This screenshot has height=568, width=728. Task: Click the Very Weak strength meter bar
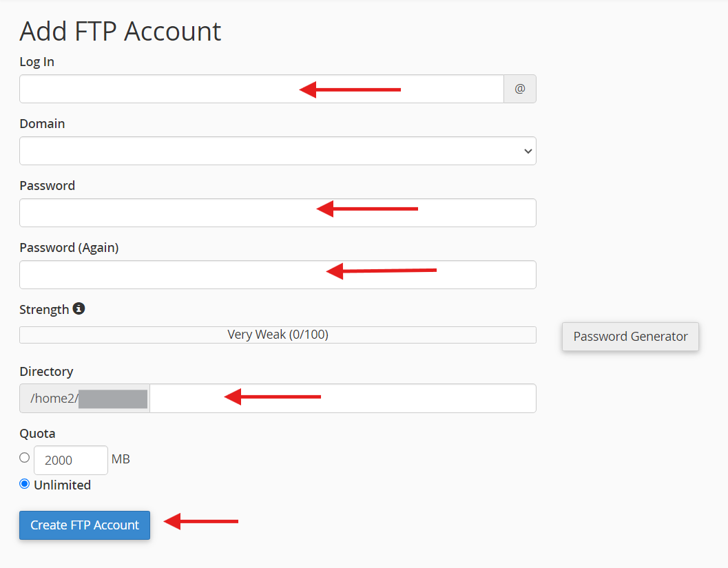tap(278, 335)
